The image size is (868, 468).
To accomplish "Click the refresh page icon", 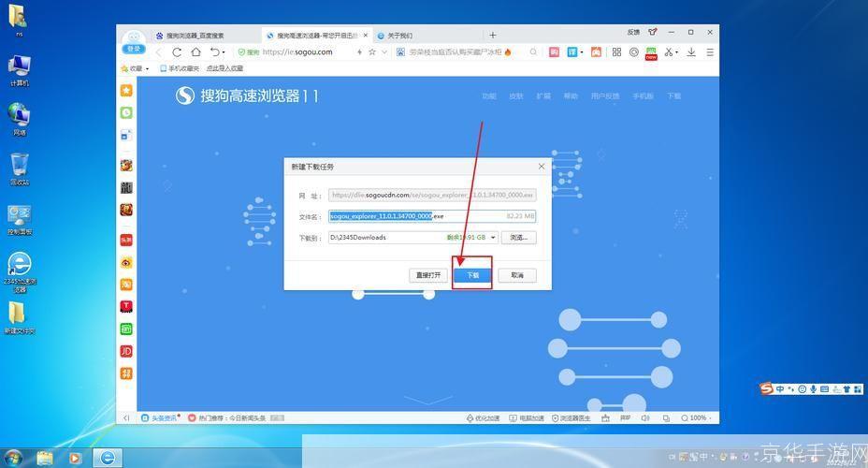I will 177,52.
